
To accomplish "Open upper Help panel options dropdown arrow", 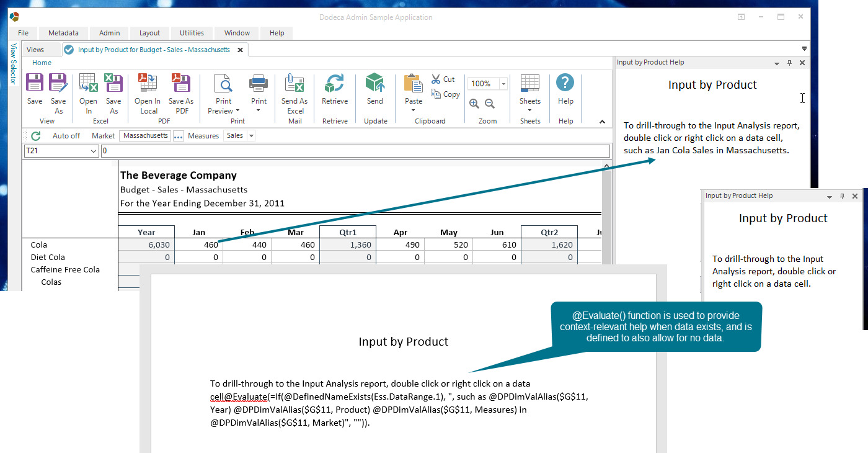I will 777,63.
